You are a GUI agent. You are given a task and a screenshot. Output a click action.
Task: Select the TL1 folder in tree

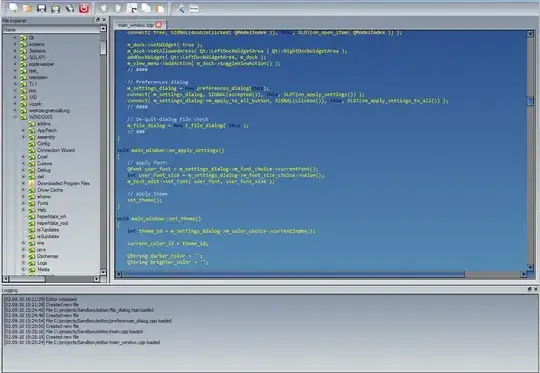(33, 84)
